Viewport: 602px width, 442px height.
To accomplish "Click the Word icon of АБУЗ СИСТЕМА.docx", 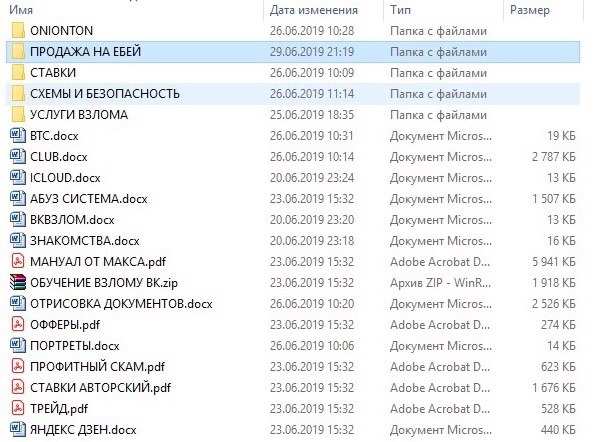I will (18, 198).
